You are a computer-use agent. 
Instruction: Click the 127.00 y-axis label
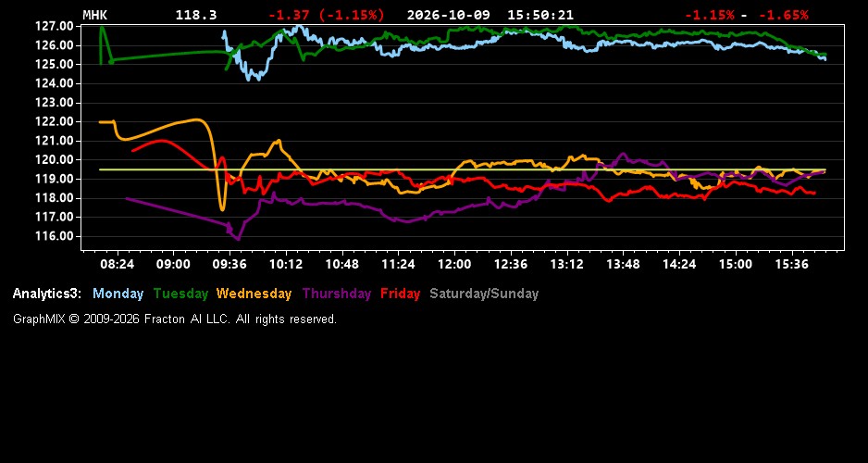click(x=55, y=26)
